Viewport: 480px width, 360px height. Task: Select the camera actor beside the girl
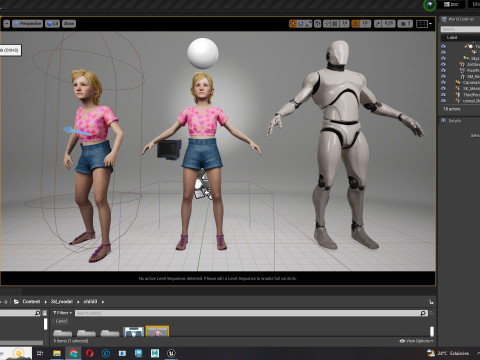tap(169, 149)
